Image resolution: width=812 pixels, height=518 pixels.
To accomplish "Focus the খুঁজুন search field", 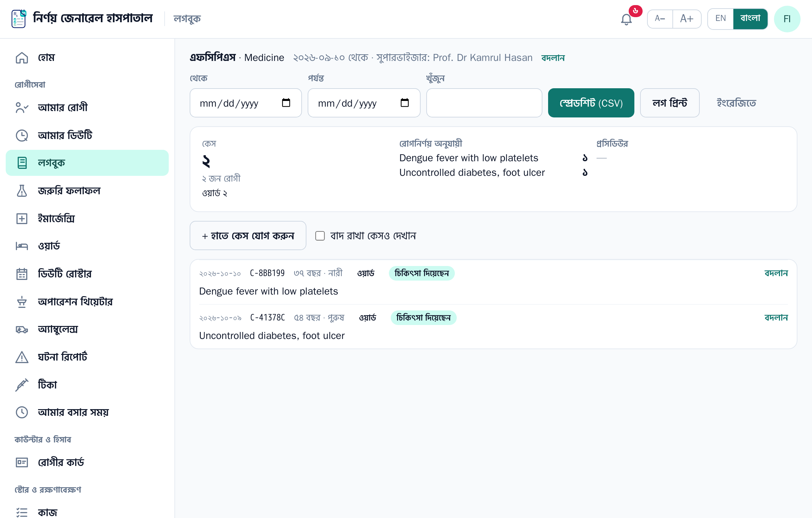I will pos(484,103).
